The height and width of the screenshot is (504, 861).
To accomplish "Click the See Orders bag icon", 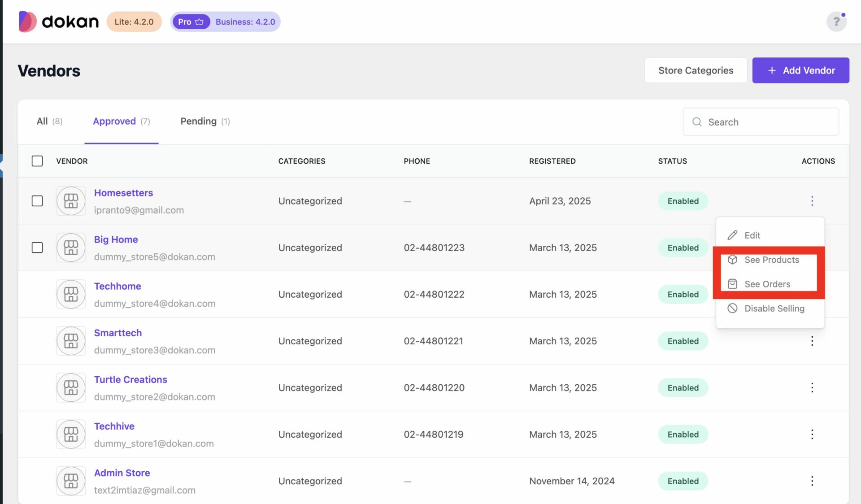I will click(x=733, y=283).
